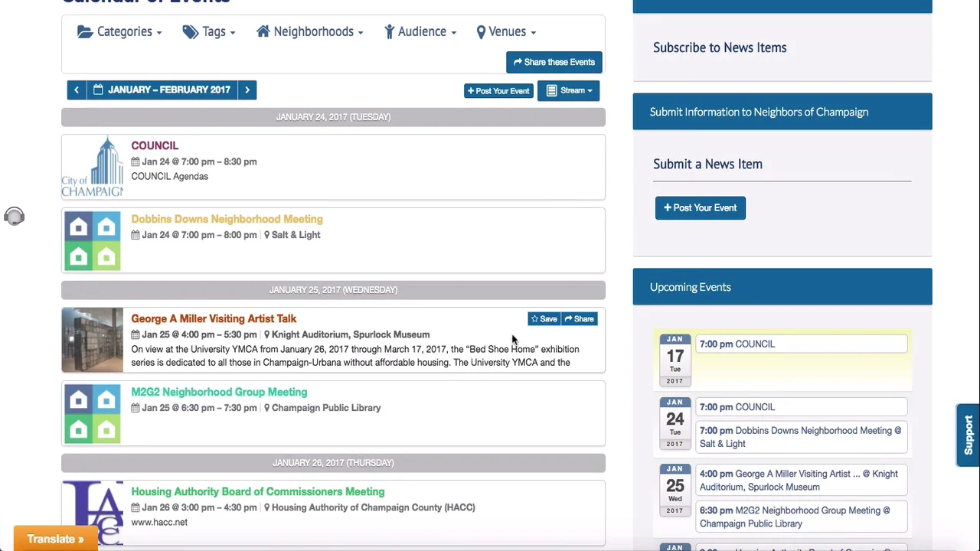This screenshot has width=980, height=551.
Task: Expand the Neighborhoods filter dropdown
Action: pyautogui.click(x=309, y=31)
